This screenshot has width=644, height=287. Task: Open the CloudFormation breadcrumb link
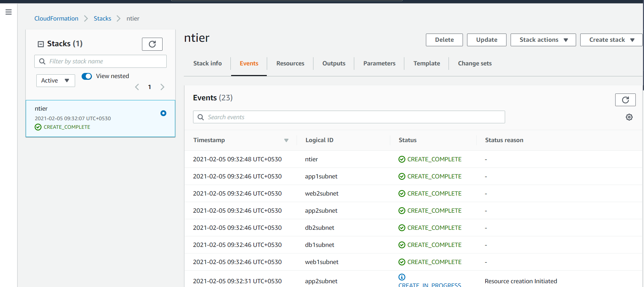click(x=56, y=18)
